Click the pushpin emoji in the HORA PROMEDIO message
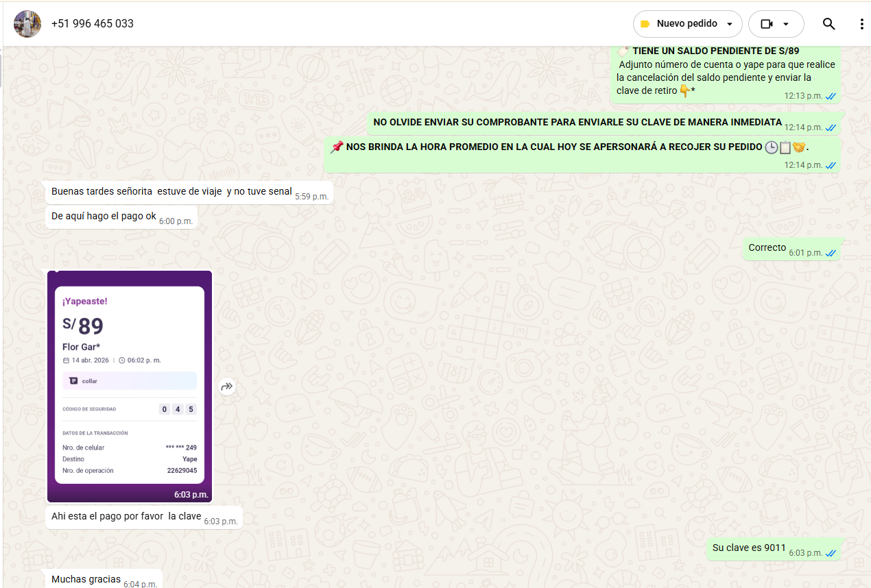 (336, 147)
